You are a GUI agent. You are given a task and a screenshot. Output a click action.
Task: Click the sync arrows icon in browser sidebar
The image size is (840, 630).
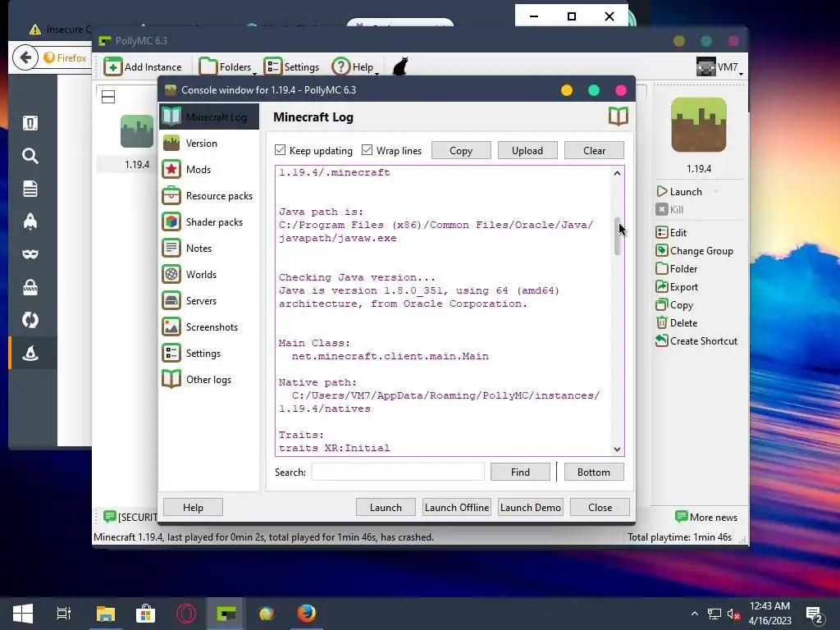click(30, 321)
